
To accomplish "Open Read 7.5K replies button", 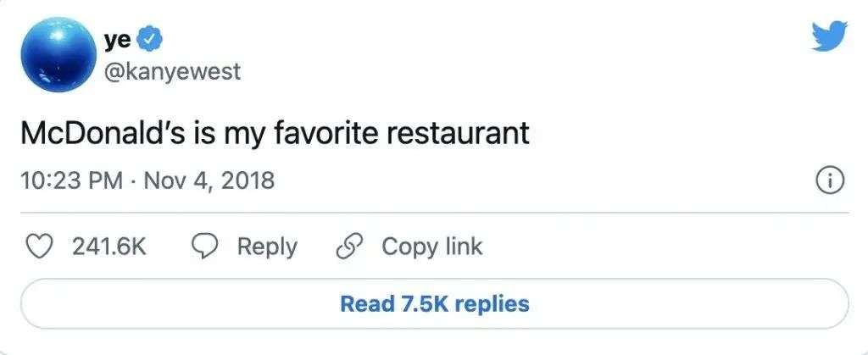I will 434,303.
